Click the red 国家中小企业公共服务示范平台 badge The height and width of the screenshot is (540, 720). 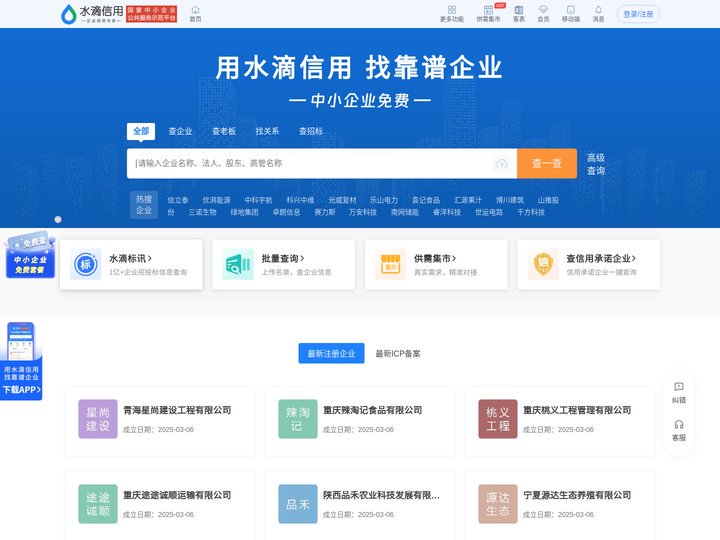pos(152,14)
